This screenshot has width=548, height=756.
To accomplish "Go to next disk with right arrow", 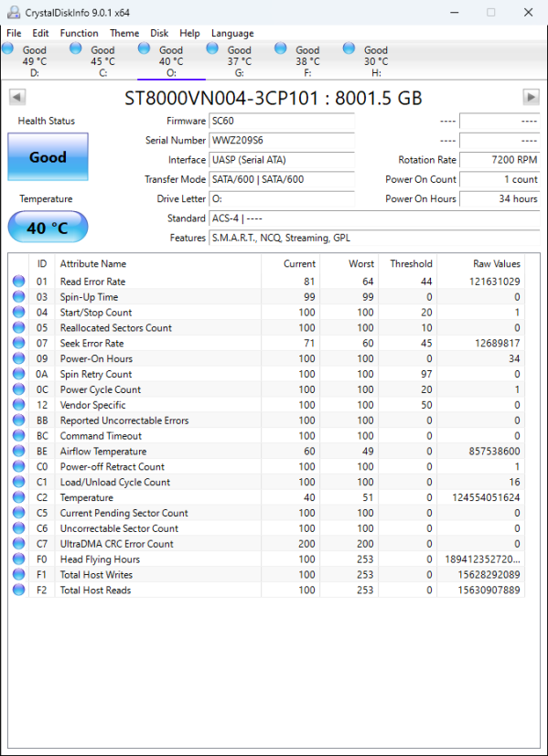I will [532, 98].
